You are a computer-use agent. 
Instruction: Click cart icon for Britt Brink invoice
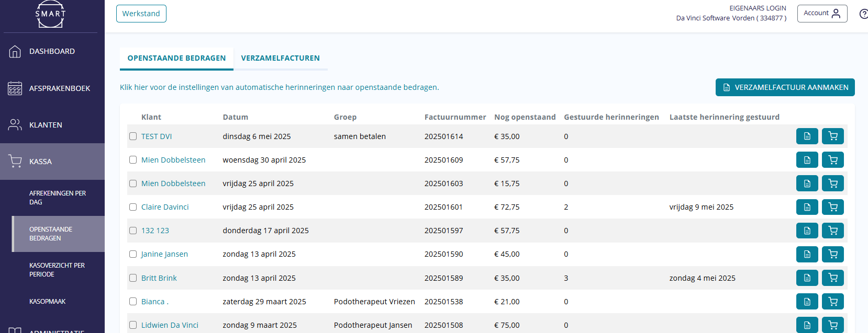click(x=832, y=278)
